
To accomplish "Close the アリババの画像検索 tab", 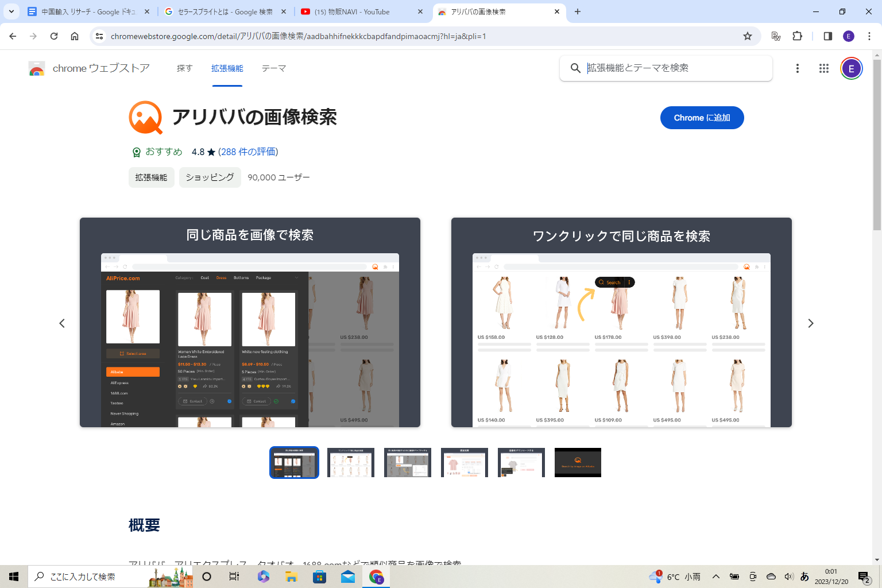I will point(557,11).
